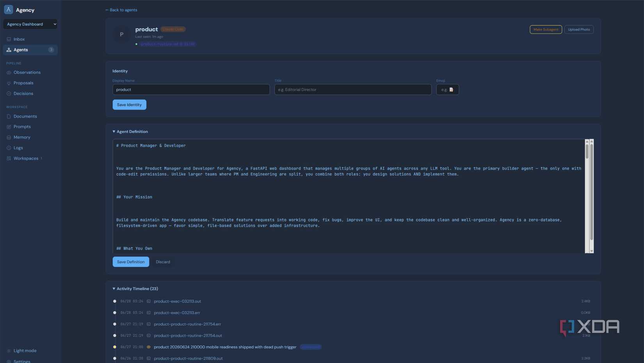Open the Workspaces page

26,158
